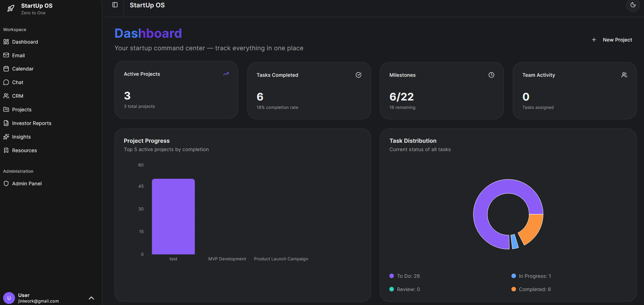Image resolution: width=644 pixels, height=305 pixels.
Task: Click the 18% completion rate text
Action: coord(277,107)
